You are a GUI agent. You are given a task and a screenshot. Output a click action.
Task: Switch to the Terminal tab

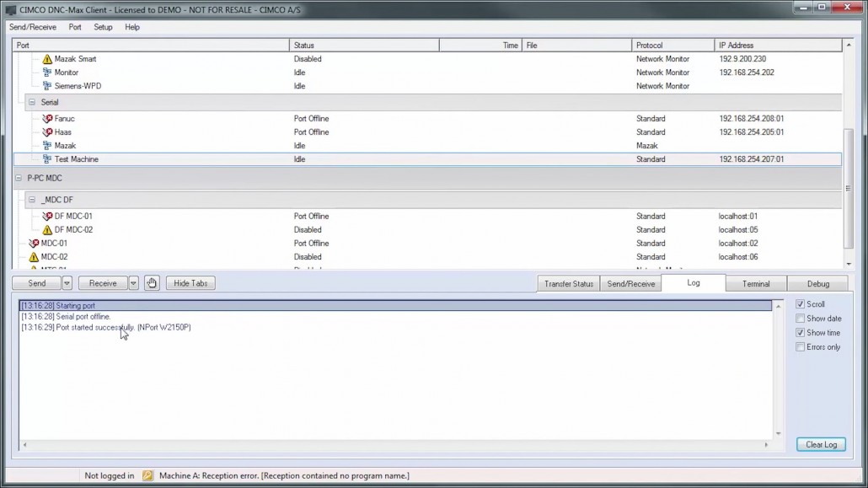click(756, 283)
